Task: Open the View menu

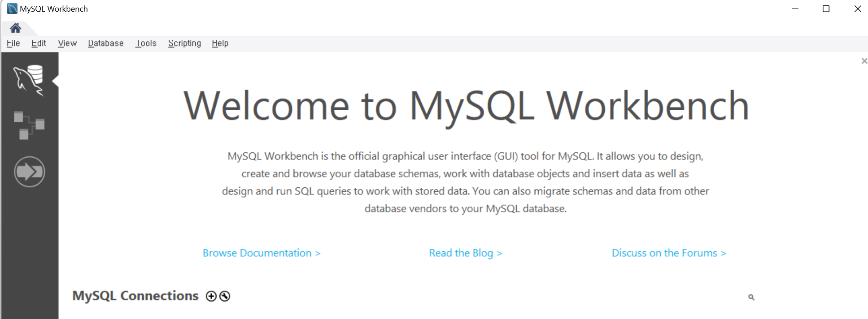Action: pos(67,43)
